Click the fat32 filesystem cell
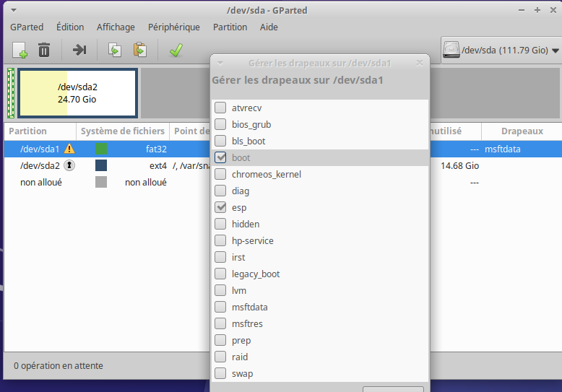562x392 pixels. point(156,149)
